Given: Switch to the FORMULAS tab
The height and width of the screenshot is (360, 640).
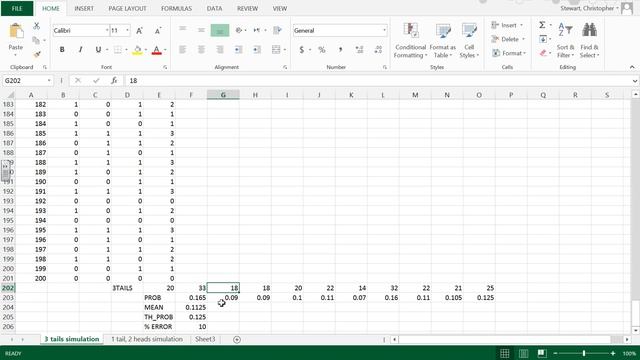Looking at the screenshot, I should coord(176,8).
